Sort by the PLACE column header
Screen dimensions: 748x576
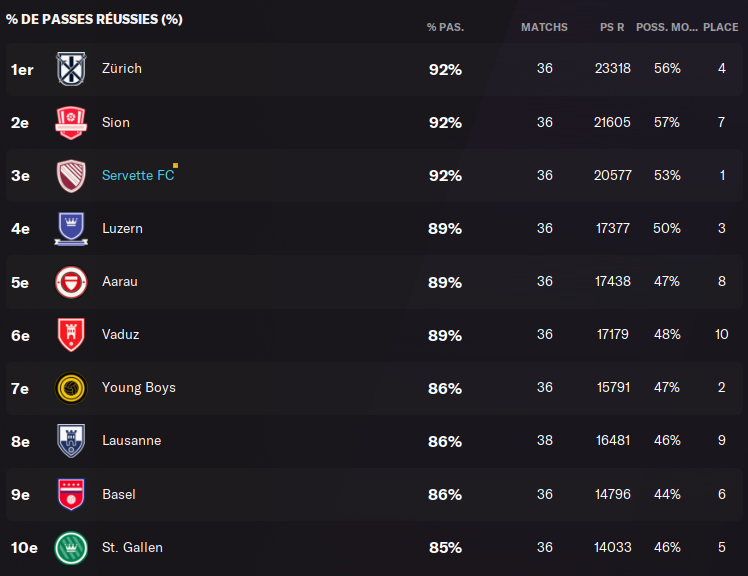tap(720, 27)
